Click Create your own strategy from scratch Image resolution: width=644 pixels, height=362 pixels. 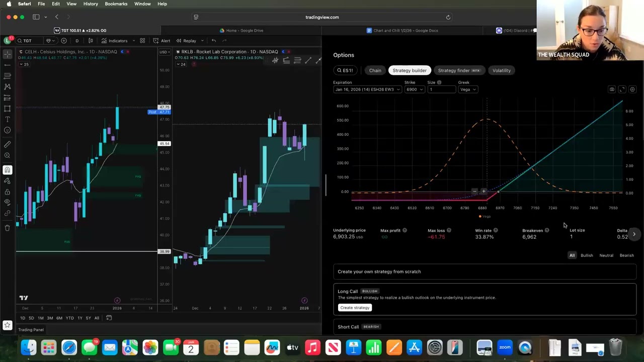tap(485, 271)
